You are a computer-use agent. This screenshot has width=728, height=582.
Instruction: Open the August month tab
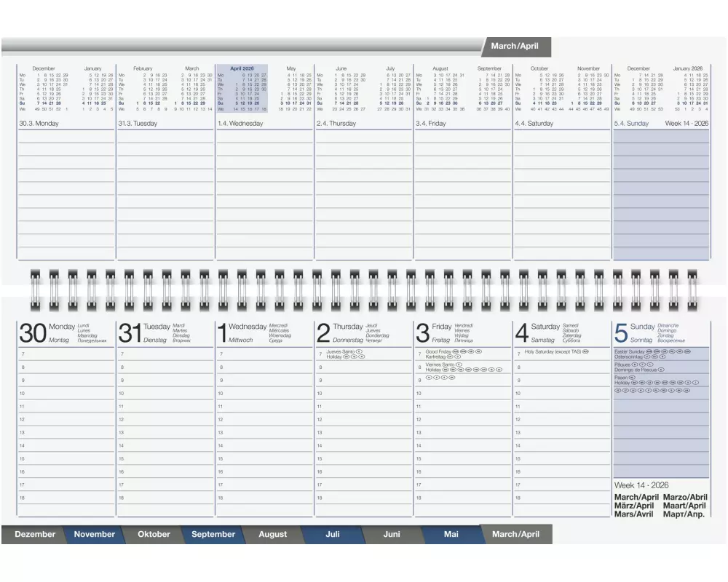[x=273, y=534]
